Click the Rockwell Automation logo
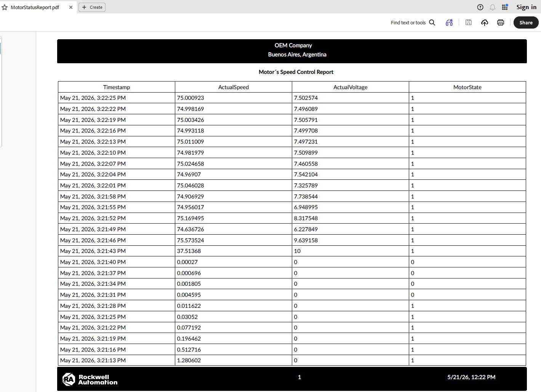 pyautogui.click(x=90, y=379)
